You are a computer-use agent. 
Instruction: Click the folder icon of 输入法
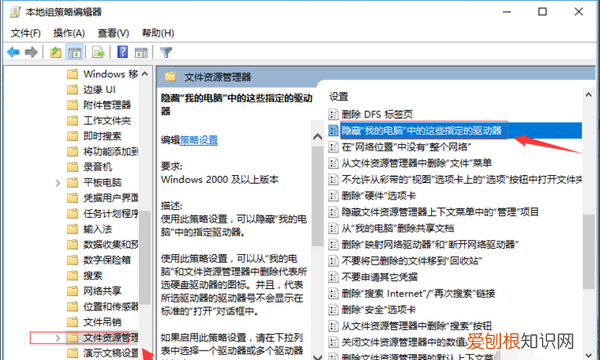72,229
